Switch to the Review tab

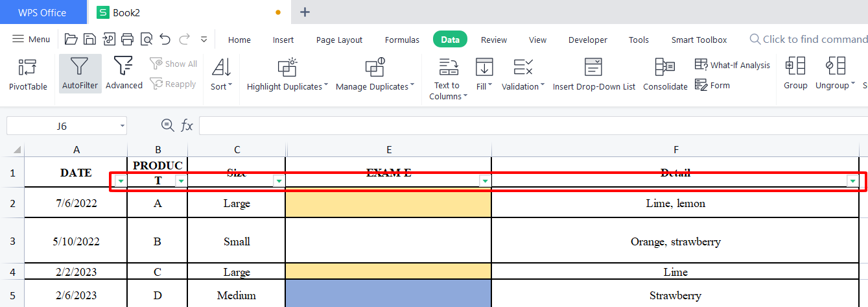[x=494, y=40]
